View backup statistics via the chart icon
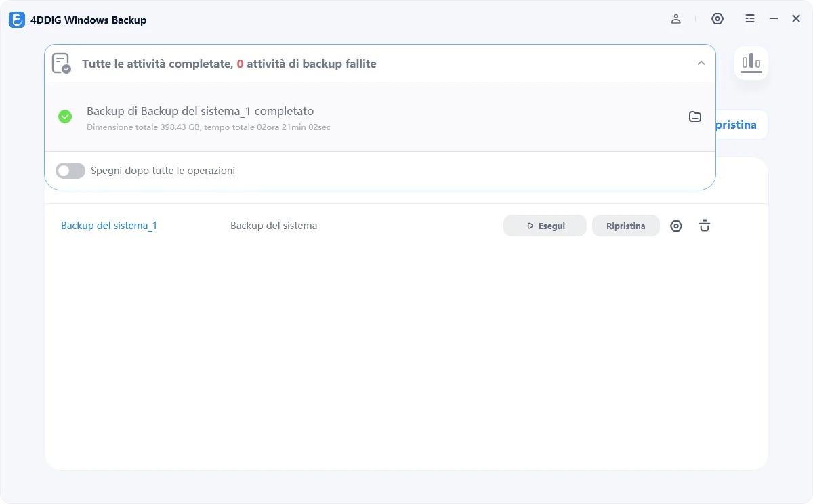Screen dimensions: 813x504 point(751,62)
